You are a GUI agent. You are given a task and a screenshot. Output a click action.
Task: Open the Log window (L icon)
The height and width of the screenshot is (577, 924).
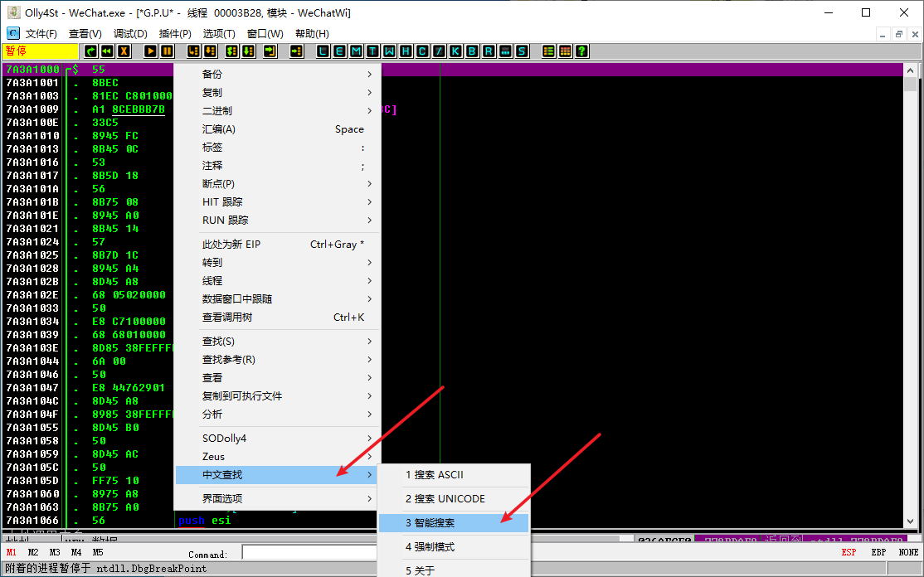323,51
